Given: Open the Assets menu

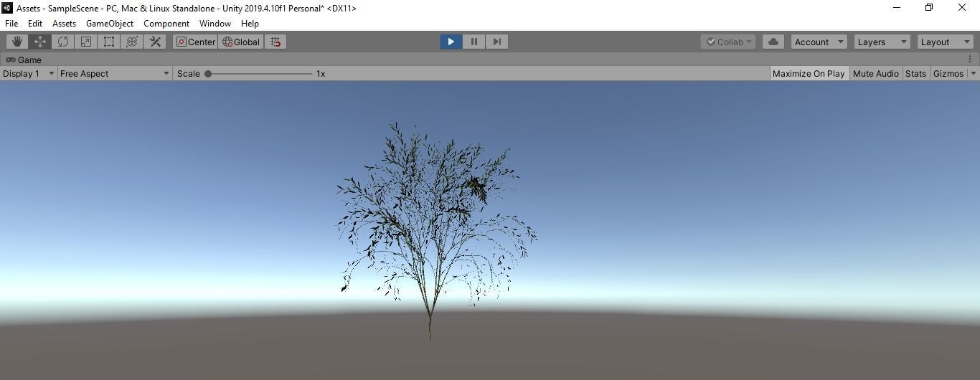Looking at the screenshot, I should coord(64,23).
